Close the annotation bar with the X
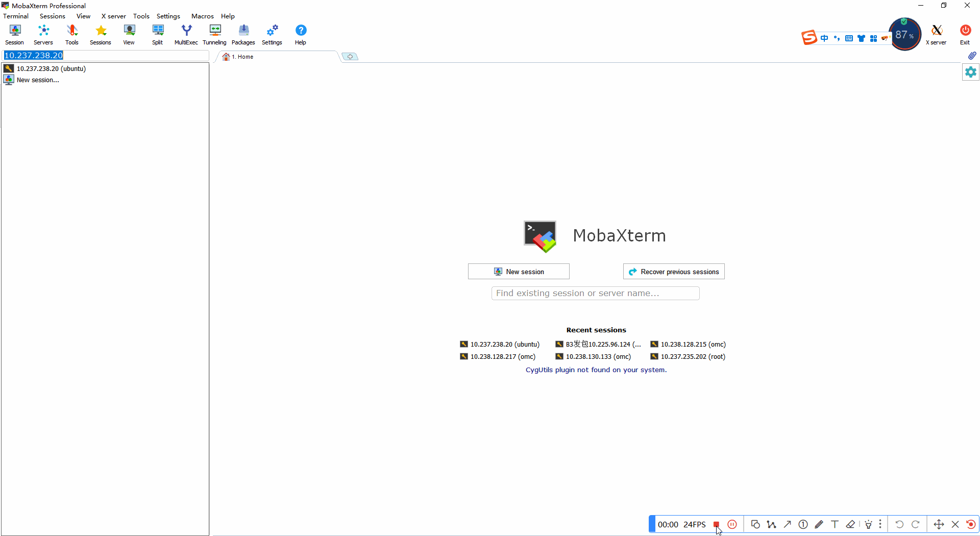980x536 pixels. click(x=955, y=524)
